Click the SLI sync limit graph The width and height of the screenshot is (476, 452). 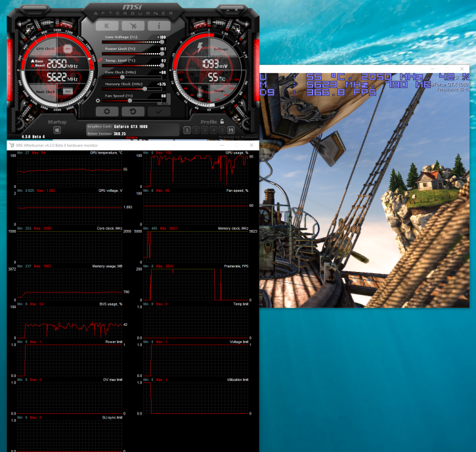point(70,436)
